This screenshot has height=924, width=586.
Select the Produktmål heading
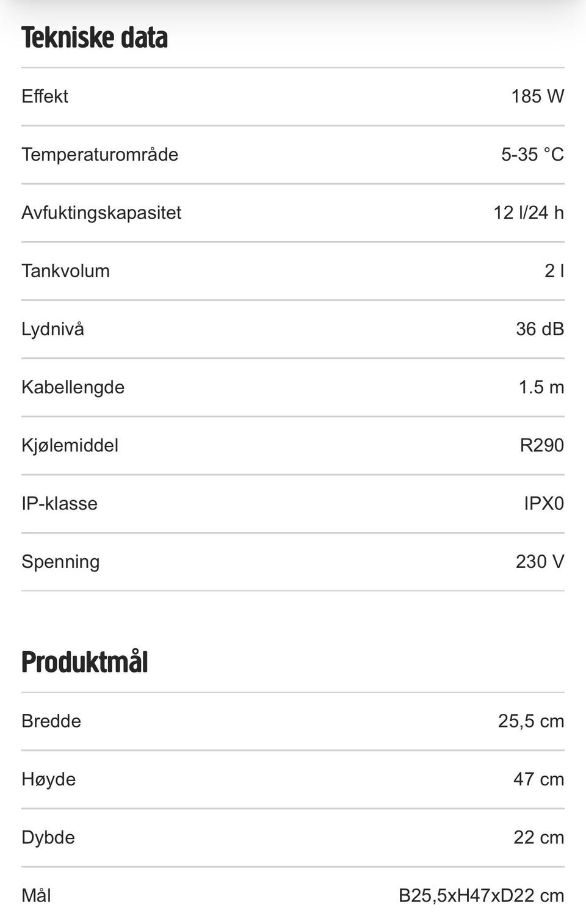point(85,662)
